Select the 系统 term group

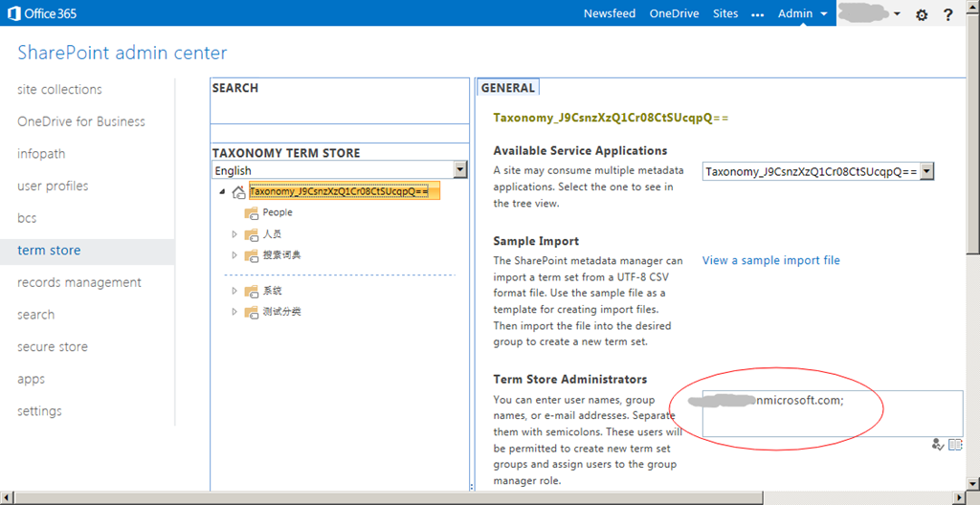(273, 291)
